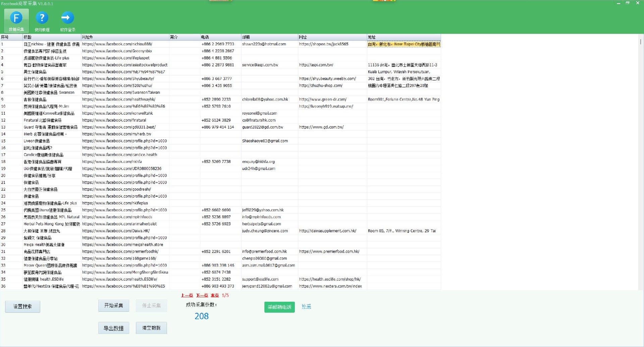Select title cell containing Herbal Pets Hong Kong
This screenshot has width=644, height=347.
52,224
